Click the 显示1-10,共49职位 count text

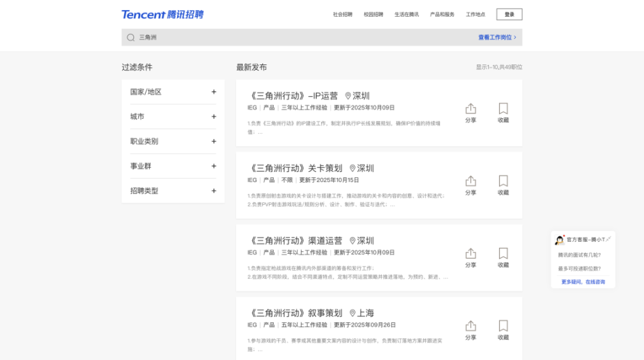[x=499, y=67]
